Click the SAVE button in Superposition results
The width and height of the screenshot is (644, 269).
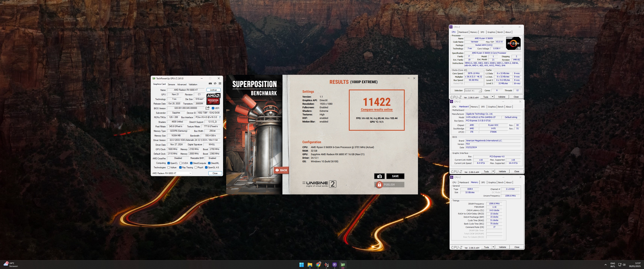coord(395,176)
